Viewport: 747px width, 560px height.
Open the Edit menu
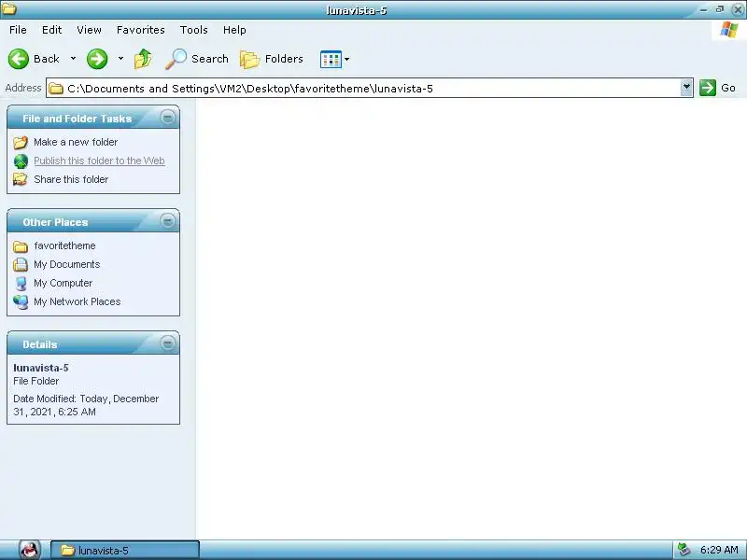coord(51,30)
